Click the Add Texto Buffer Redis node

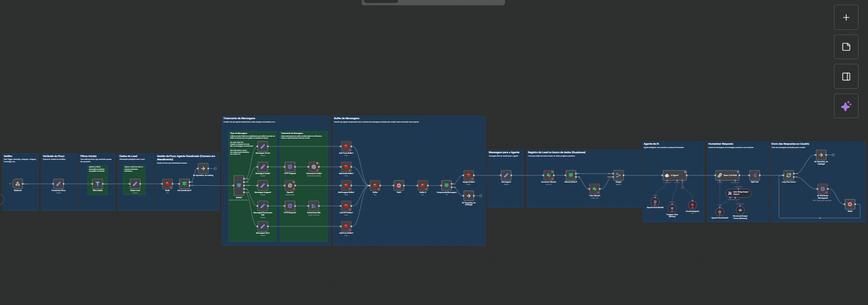346,146
